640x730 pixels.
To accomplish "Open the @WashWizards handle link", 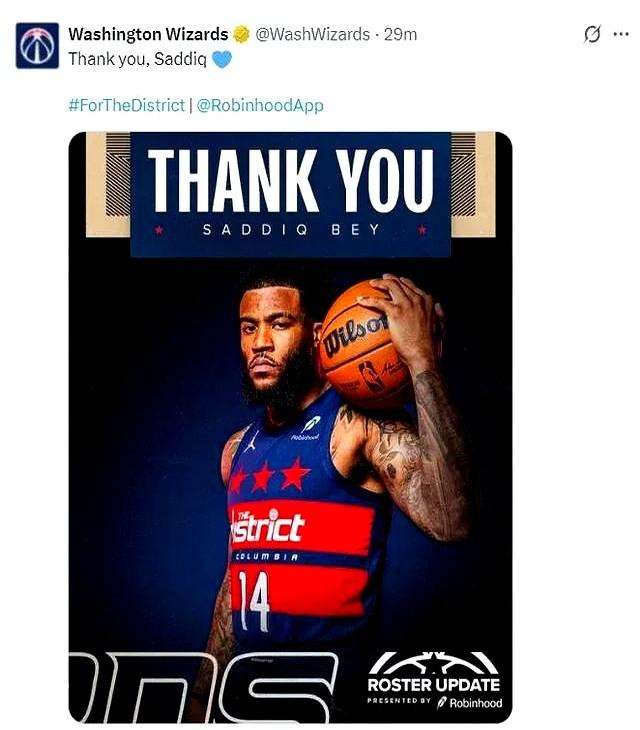I will coord(313,34).
